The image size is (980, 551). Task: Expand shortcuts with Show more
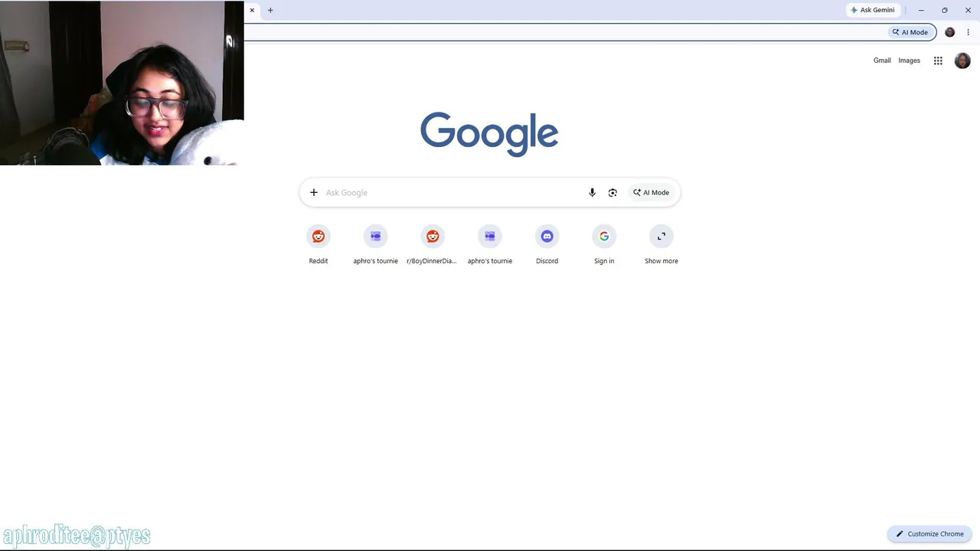click(661, 246)
